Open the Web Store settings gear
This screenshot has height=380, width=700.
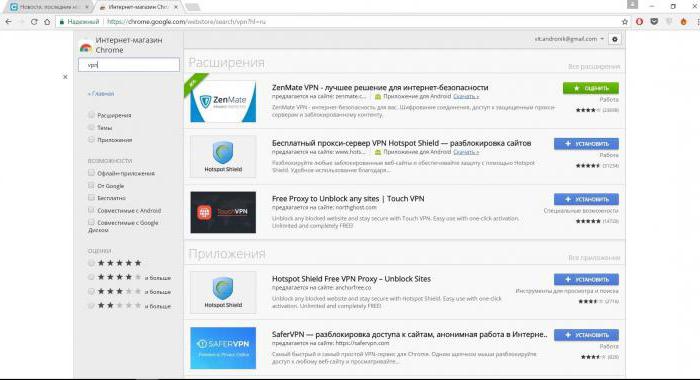click(615, 39)
